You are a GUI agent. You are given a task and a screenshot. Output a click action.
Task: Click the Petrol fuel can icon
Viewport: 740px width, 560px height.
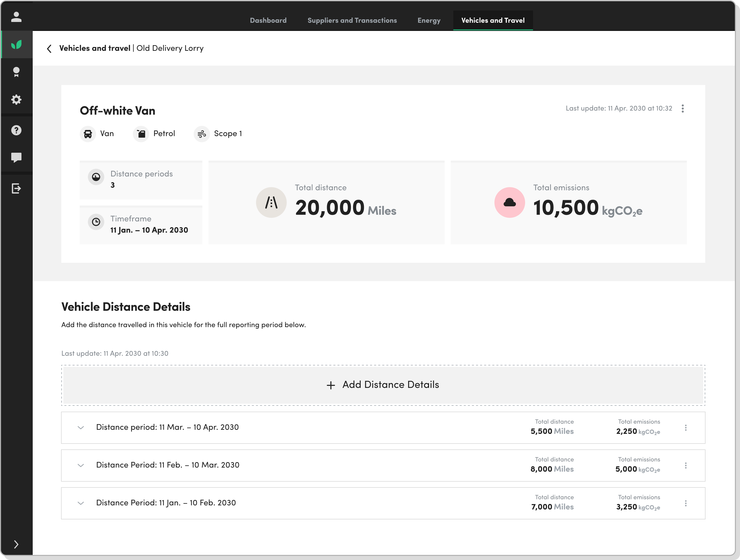pyautogui.click(x=141, y=134)
